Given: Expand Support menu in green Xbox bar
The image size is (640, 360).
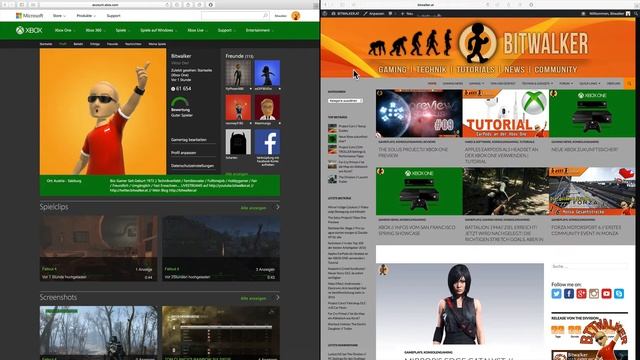Looking at the screenshot, I should click(226, 30).
